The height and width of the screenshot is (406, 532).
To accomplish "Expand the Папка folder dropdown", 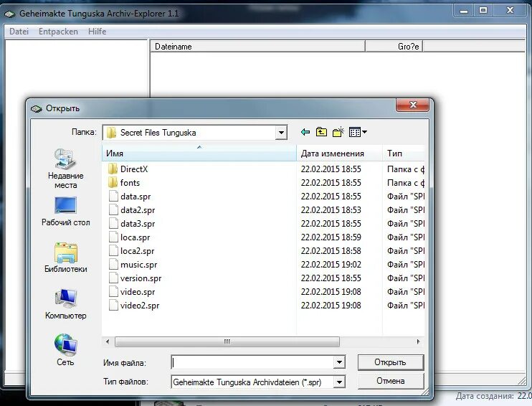I will pos(281,133).
